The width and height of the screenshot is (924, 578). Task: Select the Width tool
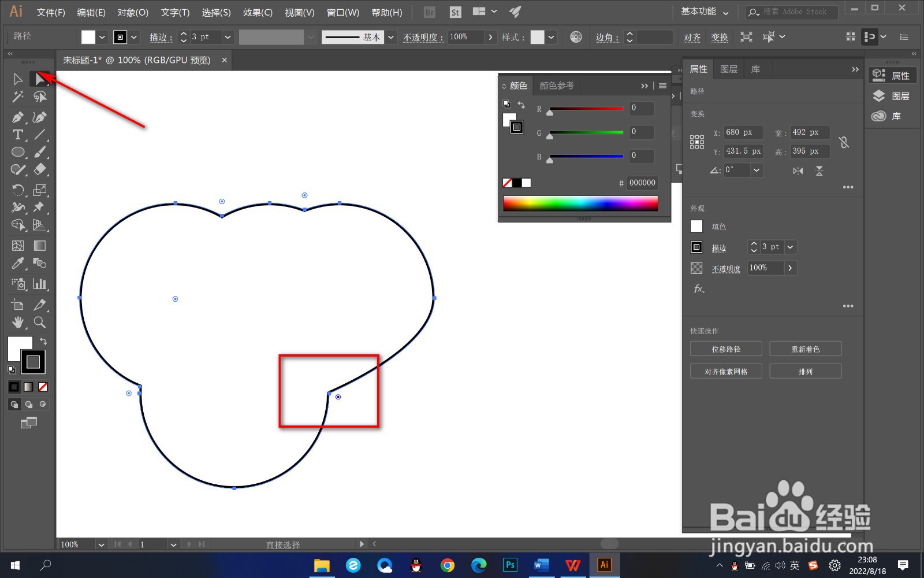click(18, 208)
